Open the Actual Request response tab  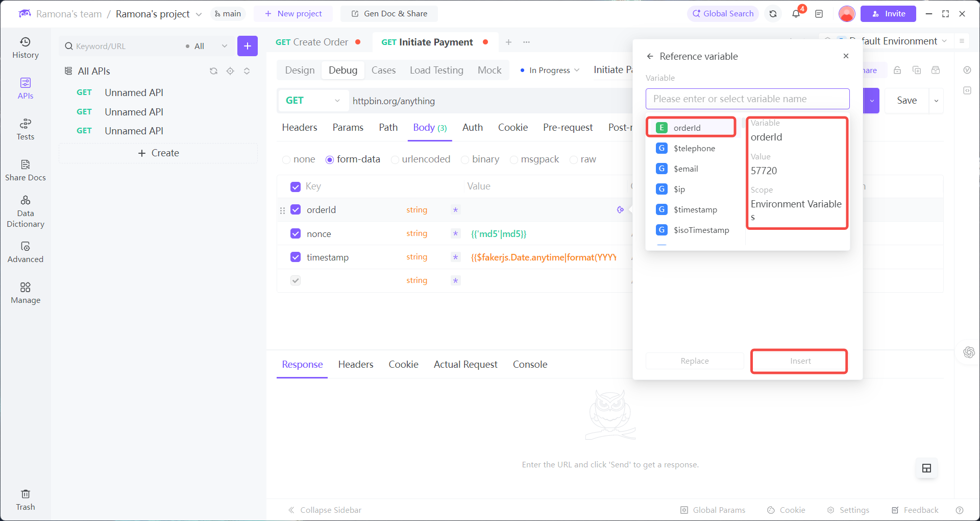[465, 364]
